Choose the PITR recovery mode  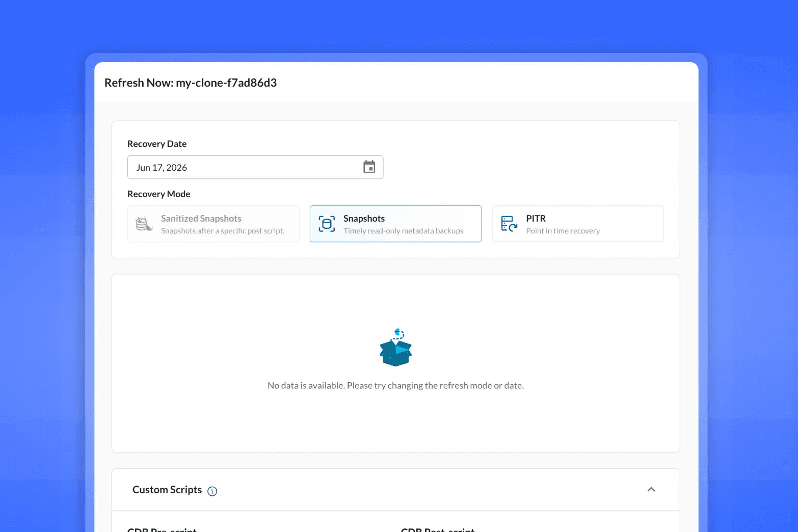[578, 224]
